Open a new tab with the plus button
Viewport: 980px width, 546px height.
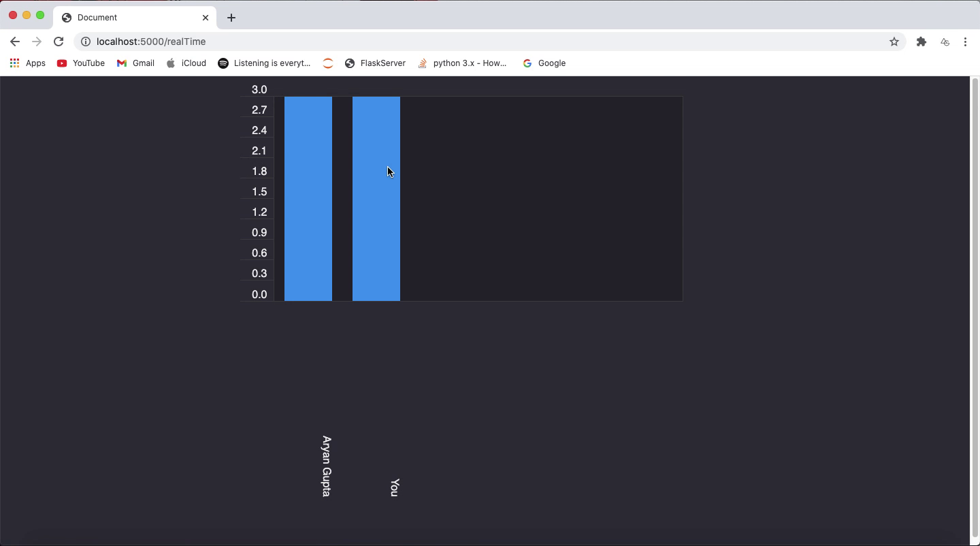[231, 18]
